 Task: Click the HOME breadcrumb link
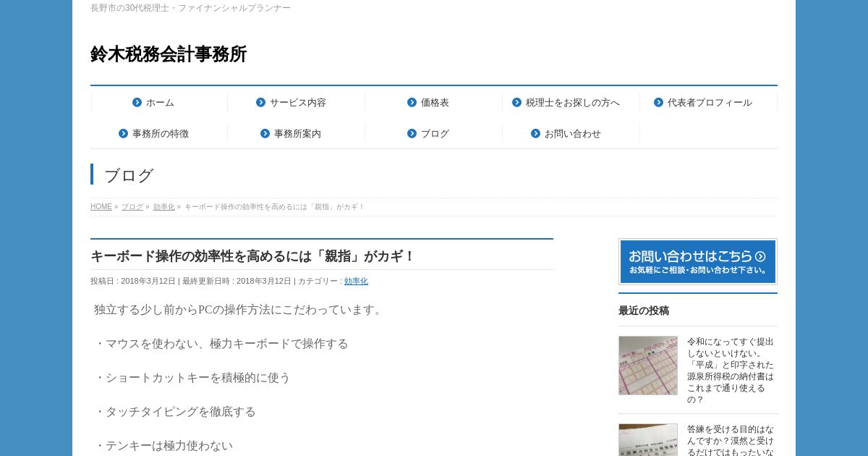pyautogui.click(x=101, y=207)
